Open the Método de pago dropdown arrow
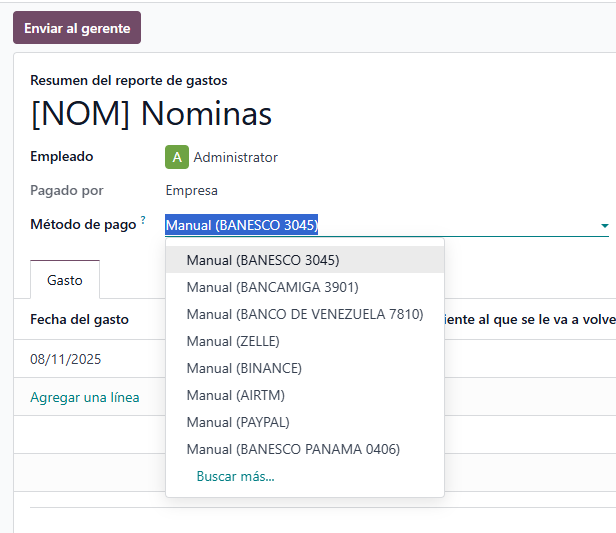Screen dimensions: 616x533 click(605, 225)
